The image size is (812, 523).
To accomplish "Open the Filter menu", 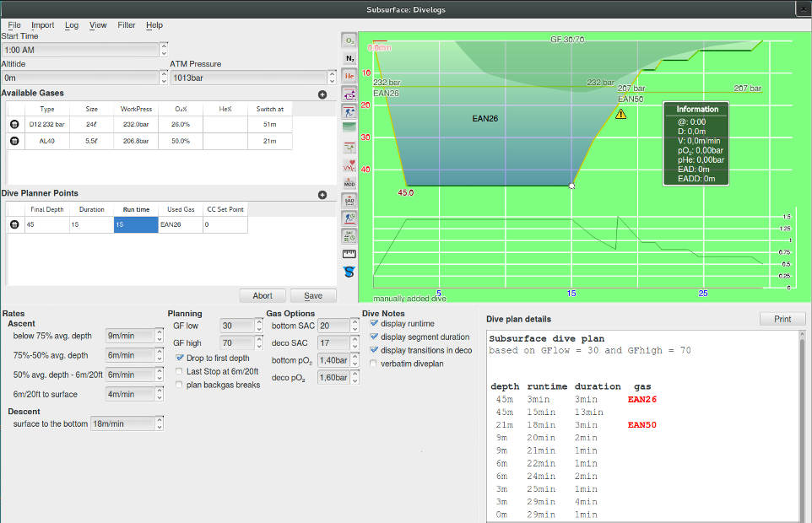I will click(x=127, y=24).
